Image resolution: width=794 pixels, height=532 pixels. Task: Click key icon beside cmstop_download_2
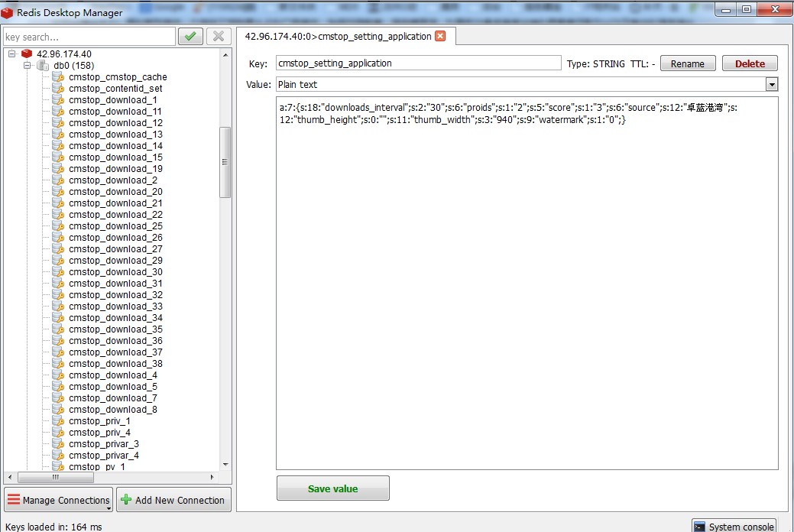pos(58,180)
